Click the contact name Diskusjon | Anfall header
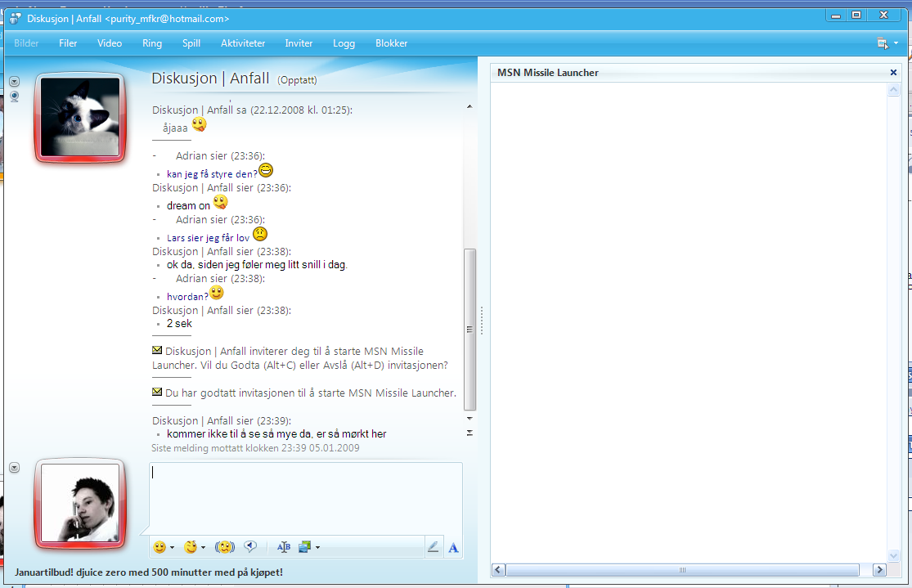912x588 pixels. (210, 79)
